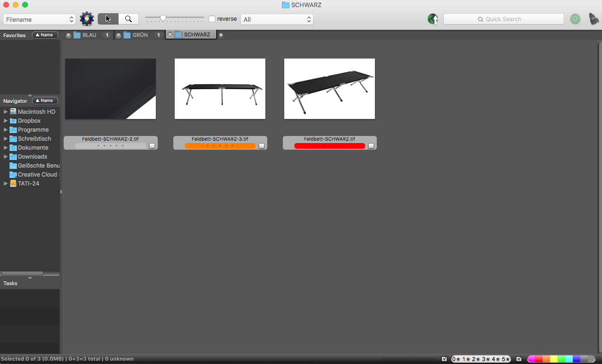The height and width of the screenshot is (364, 602).
Task: Tag Feldbett-SCHWARZ-3.tif with its checkbox
Action: point(262,146)
